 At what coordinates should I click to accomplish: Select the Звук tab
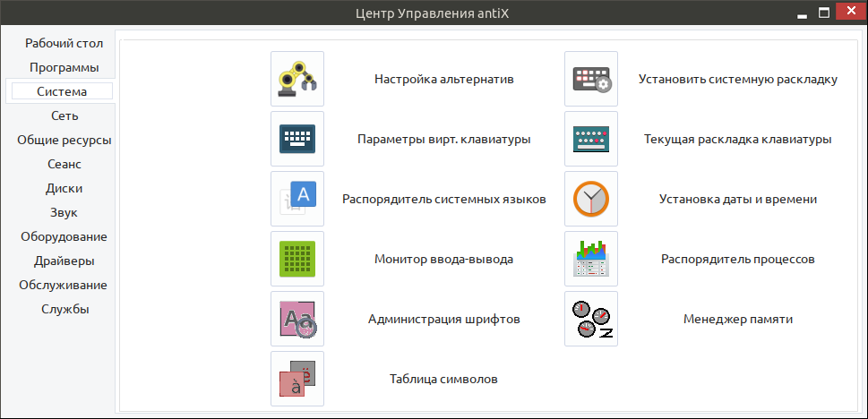coord(64,212)
